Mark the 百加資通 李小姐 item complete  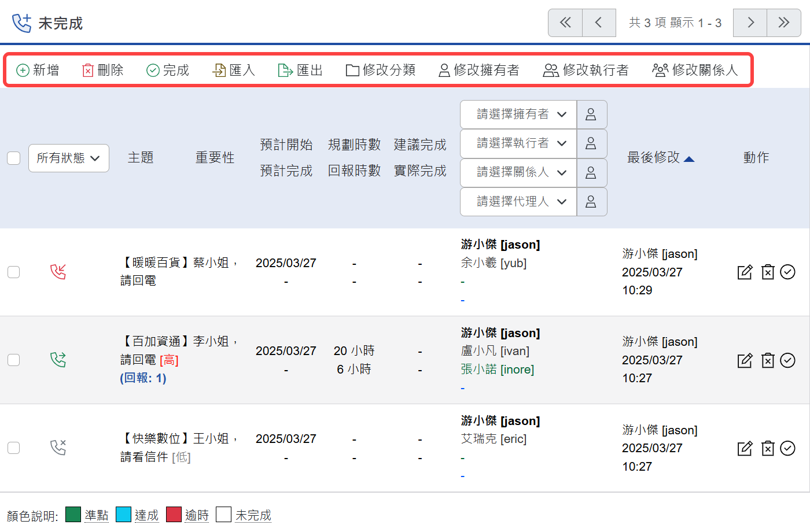click(x=788, y=360)
